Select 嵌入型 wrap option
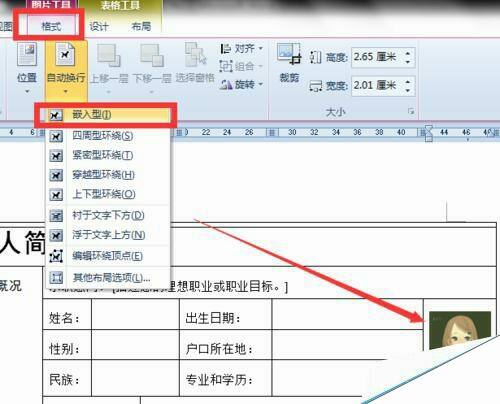This screenshot has width=500, height=404. 108,115
